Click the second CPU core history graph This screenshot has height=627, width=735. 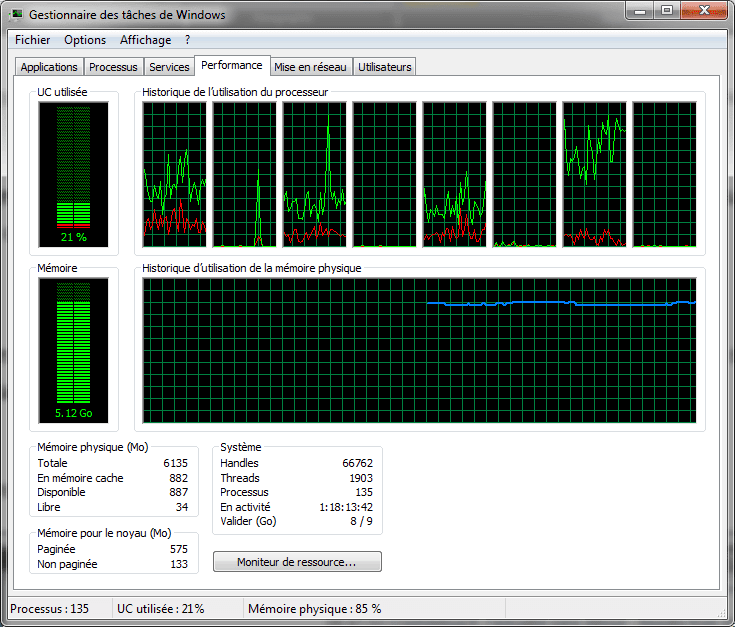(x=244, y=174)
